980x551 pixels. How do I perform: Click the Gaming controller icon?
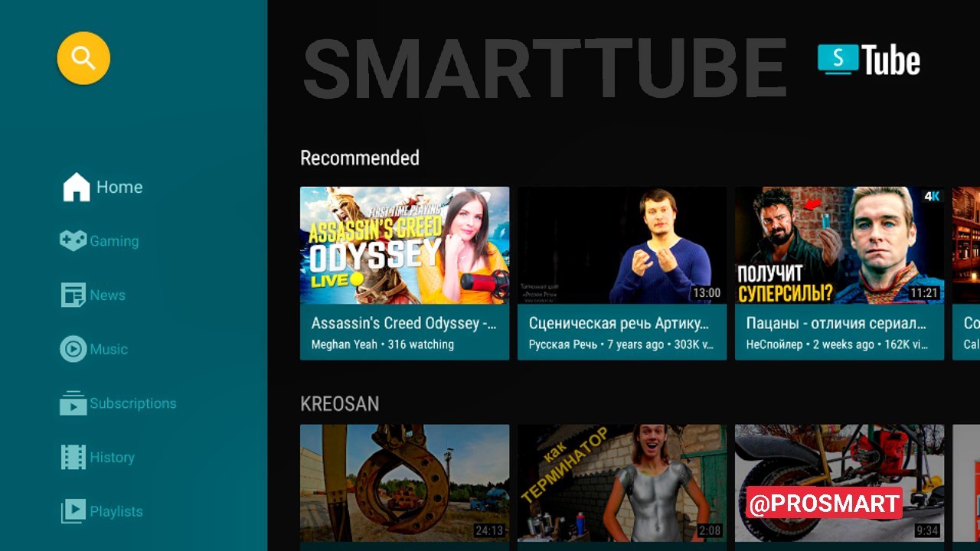(73, 241)
